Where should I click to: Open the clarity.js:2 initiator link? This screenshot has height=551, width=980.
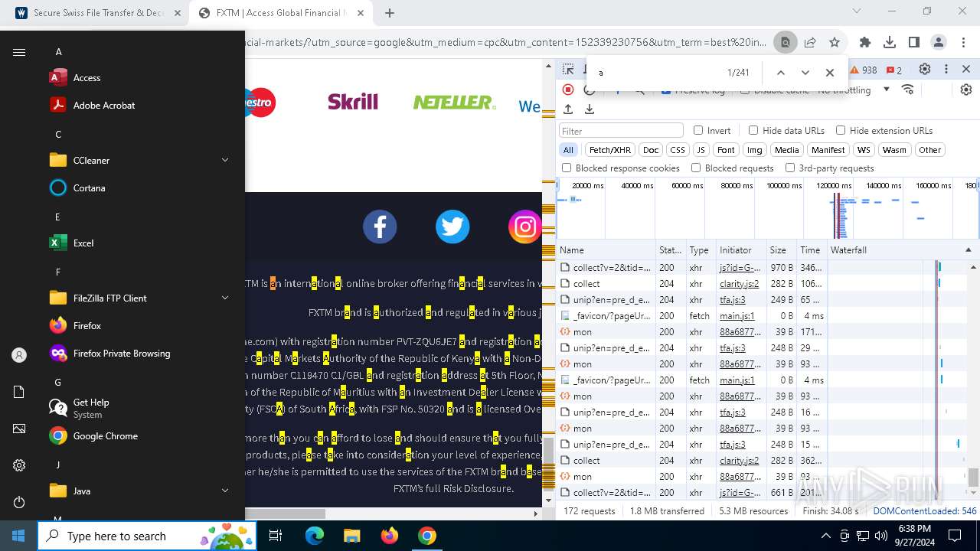click(739, 284)
